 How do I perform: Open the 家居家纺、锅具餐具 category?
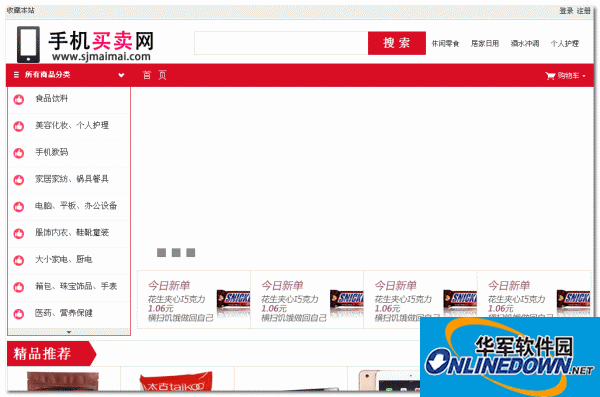coord(72,179)
